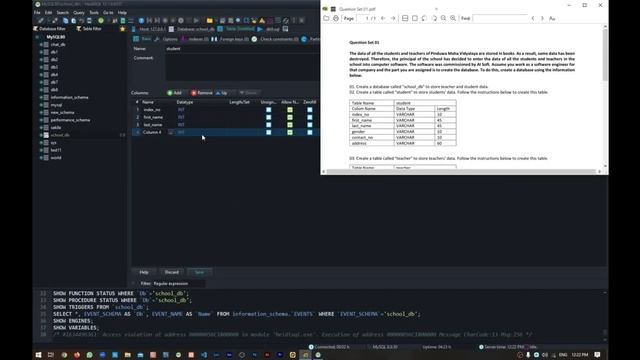Rotate page left in PDF viewer
640x360 pixels.
click(424, 18)
